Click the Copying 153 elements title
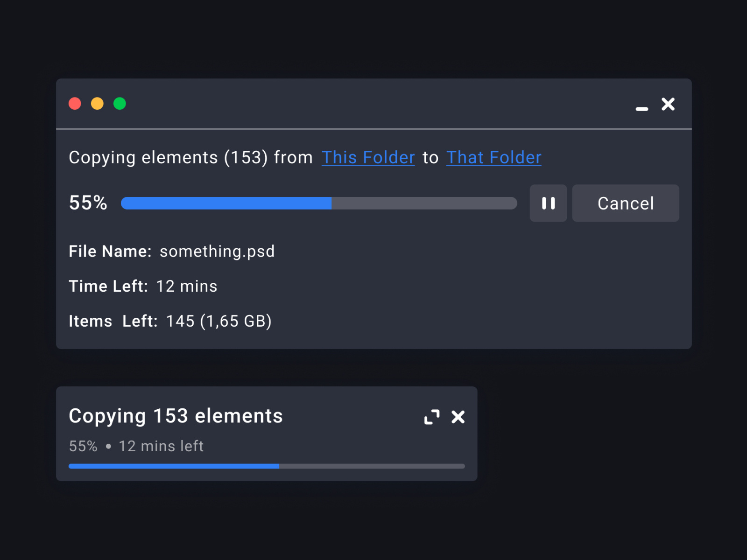This screenshot has width=747, height=560. click(176, 416)
